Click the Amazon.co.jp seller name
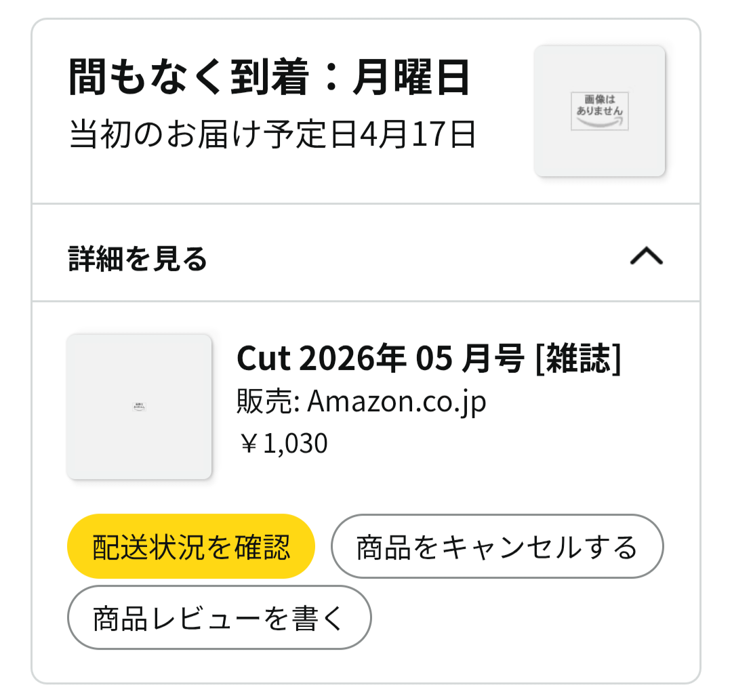The height and width of the screenshot is (700, 732). (x=396, y=403)
